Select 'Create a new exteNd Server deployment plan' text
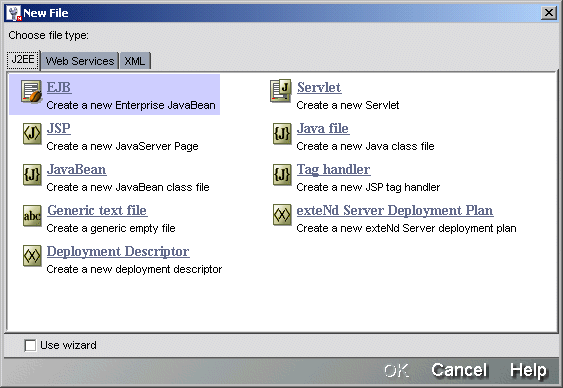This screenshot has width=563, height=388. (x=406, y=228)
